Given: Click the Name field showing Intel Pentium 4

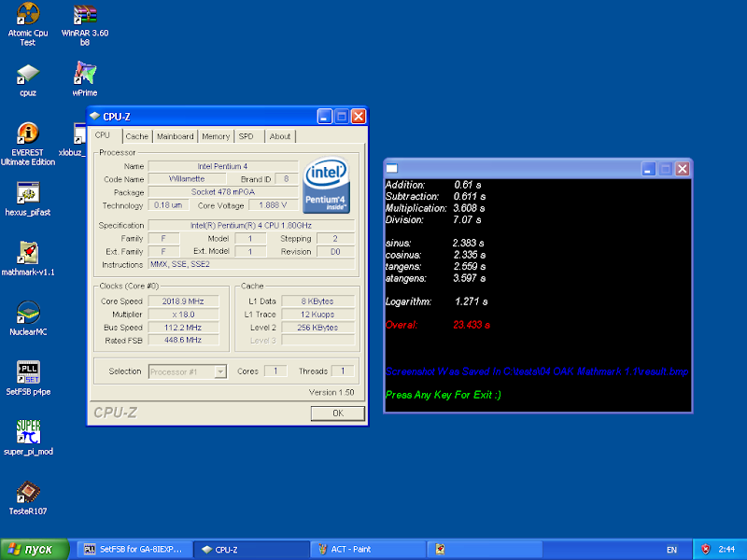Looking at the screenshot, I should click(223, 166).
